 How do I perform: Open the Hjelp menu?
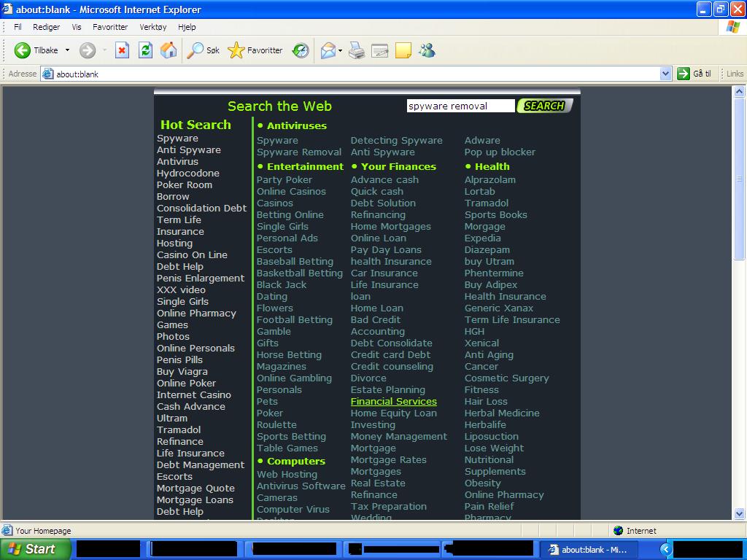(187, 27)
